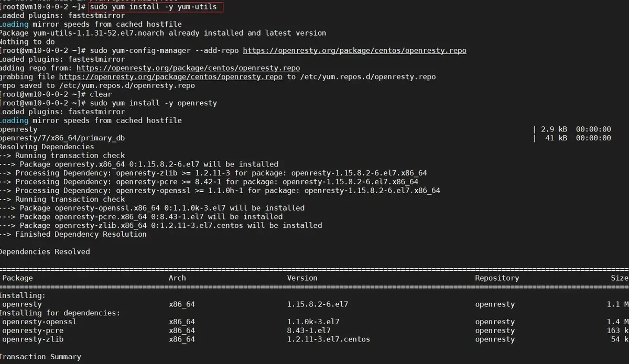Click the command 'sudo yum install -y yum-utils'

154,7
